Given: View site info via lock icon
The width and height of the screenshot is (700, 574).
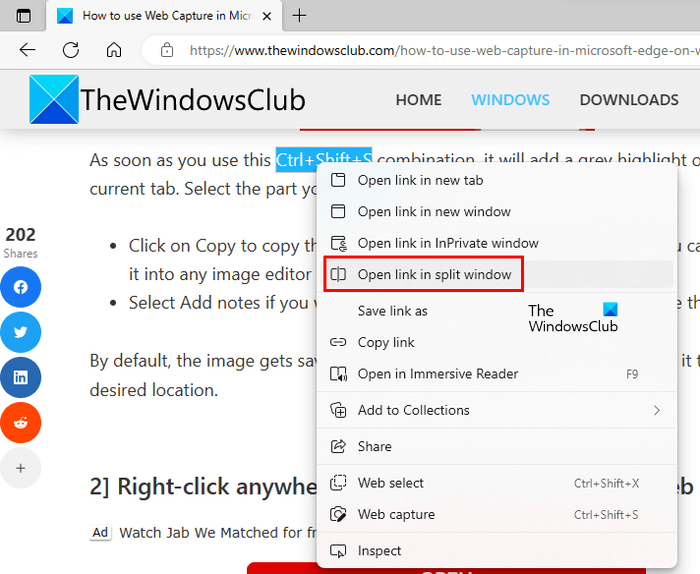Looking at the screenshot, I should pyautogui.click(x=167, y=50).
